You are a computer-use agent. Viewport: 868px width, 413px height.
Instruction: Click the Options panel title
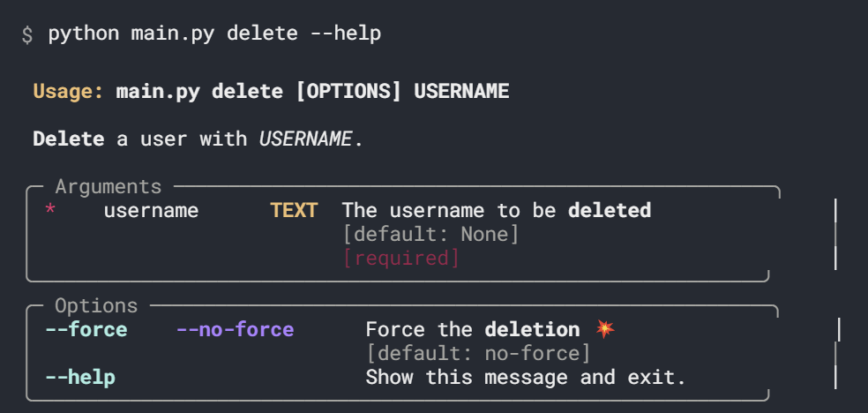coord(96,306)
